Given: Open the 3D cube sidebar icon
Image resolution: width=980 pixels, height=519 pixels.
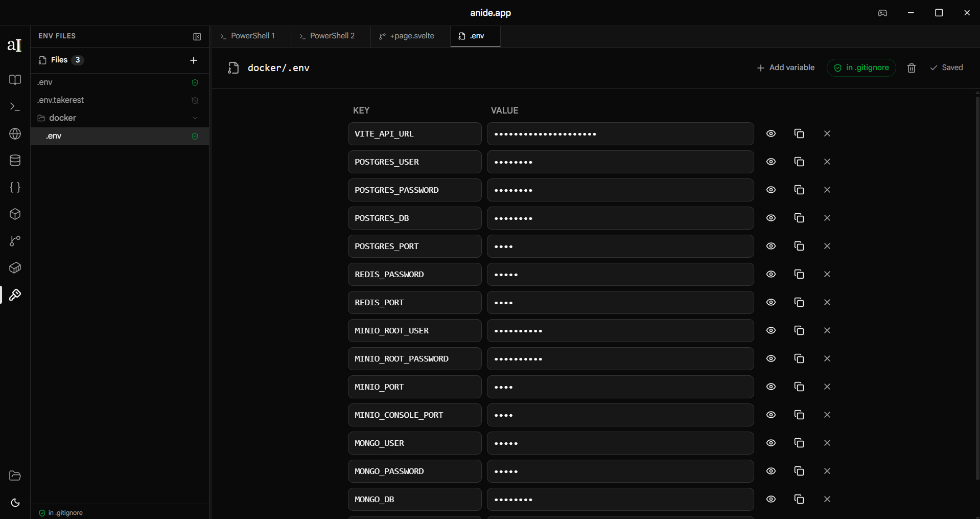Looking at the screenshot, I should (15, 214).
